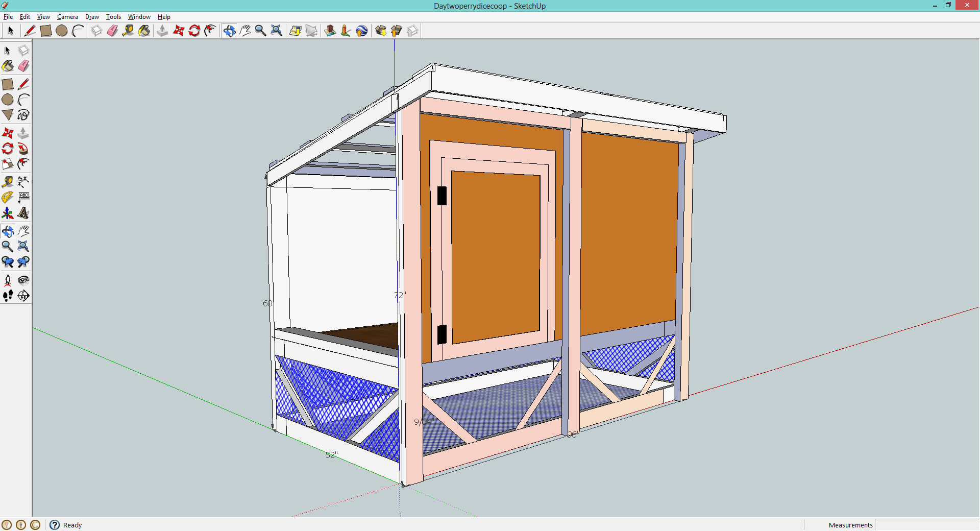The width and height of the screenshot is (980, 531).
Task: Open the Draw menu
Action: point(92,17)
